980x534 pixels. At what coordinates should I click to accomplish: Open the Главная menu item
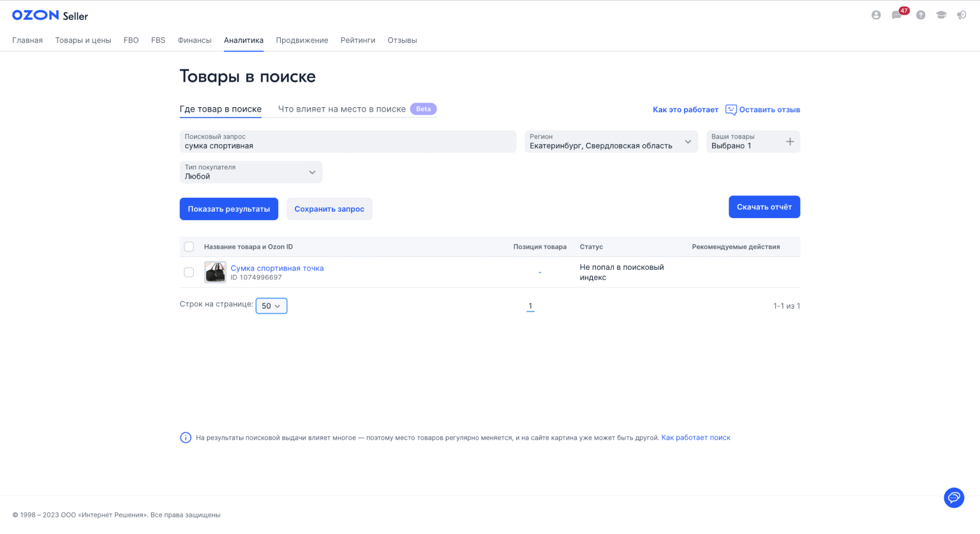[27, 40]
